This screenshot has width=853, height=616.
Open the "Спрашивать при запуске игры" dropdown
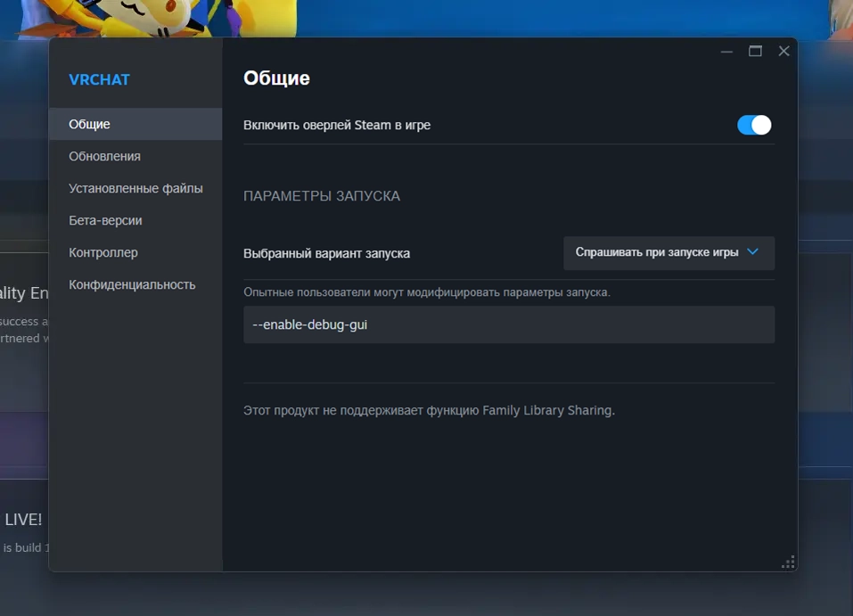click(x=668, y=253)
